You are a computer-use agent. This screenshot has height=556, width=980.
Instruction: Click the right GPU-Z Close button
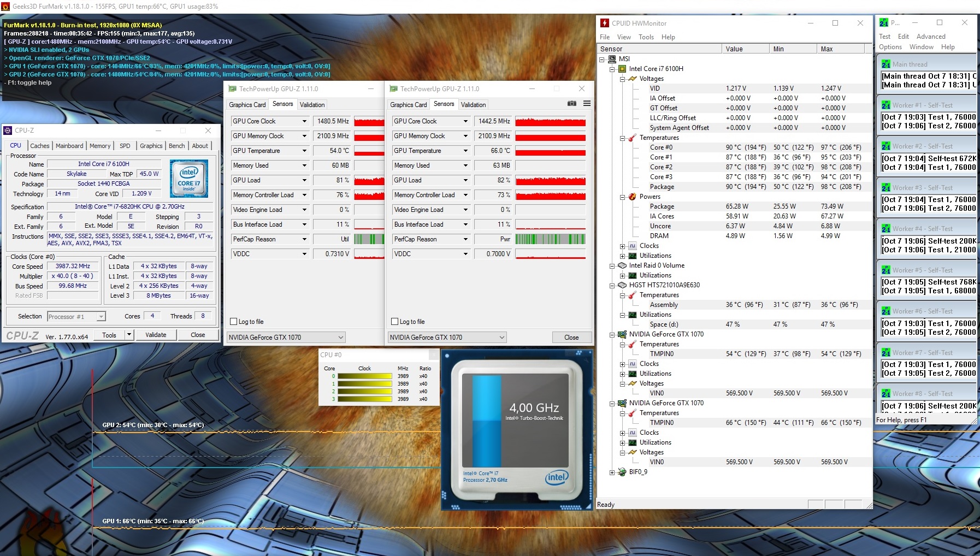[571, 338]
